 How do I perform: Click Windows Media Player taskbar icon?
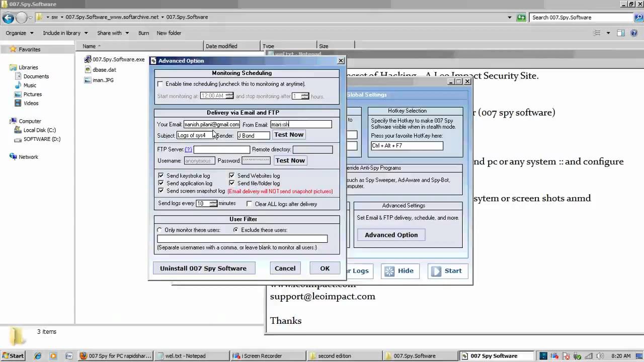click(x=53, y=356)
